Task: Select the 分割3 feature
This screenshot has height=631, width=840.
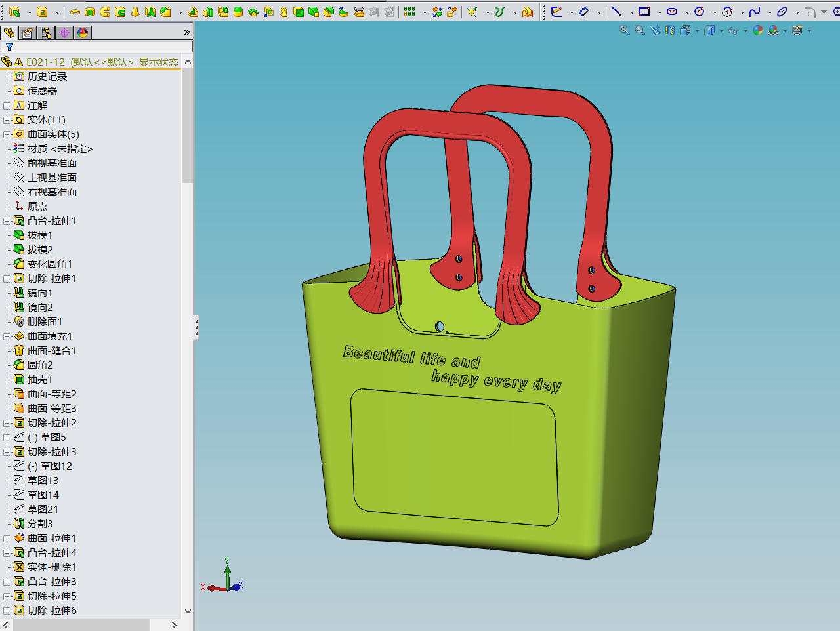Action: [33, 524]
